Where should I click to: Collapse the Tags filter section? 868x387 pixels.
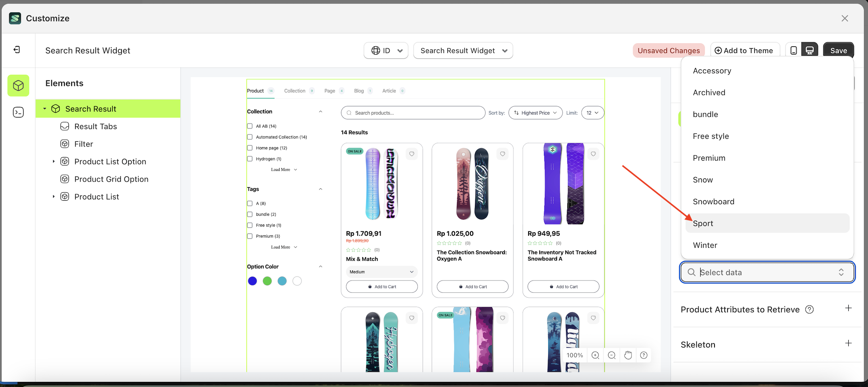[x=320, y=189]
